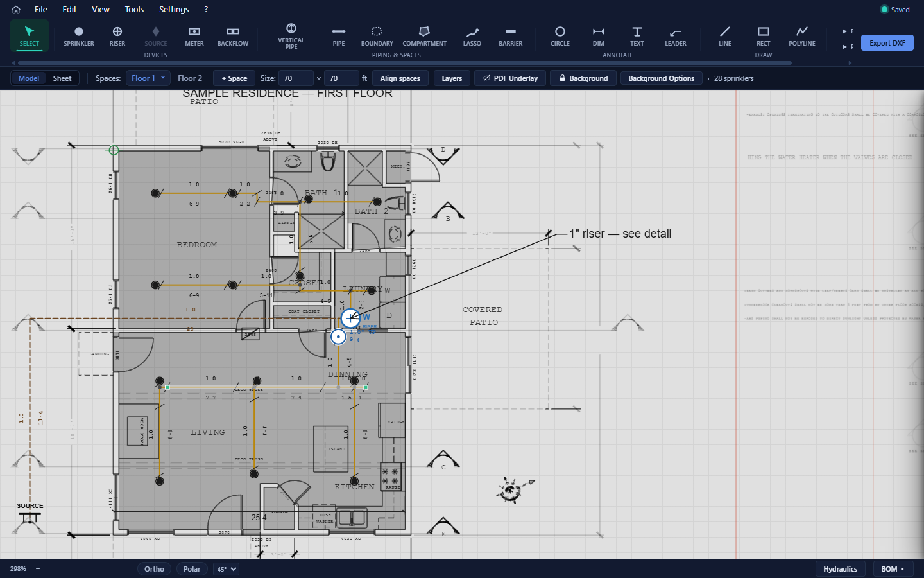
Task: Toggle the PDF Underlay
Action: point(511,78)
